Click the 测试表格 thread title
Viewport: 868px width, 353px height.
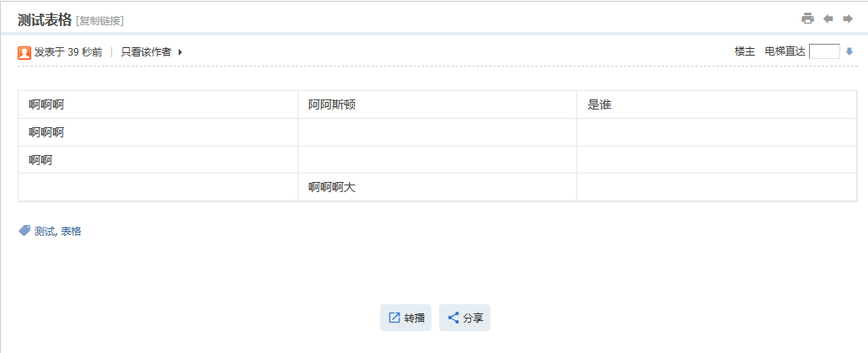[x=45, y=19]
